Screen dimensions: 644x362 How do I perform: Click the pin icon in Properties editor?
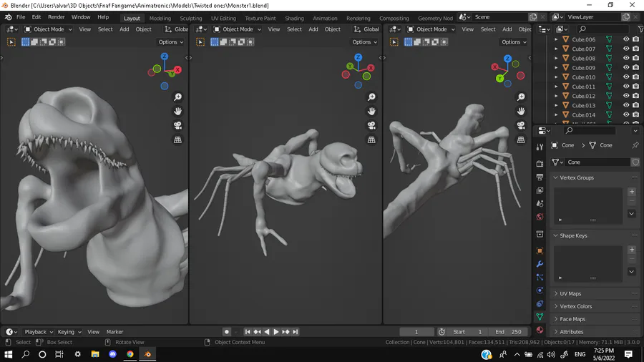pyautogui.click(x=635, y=145)
